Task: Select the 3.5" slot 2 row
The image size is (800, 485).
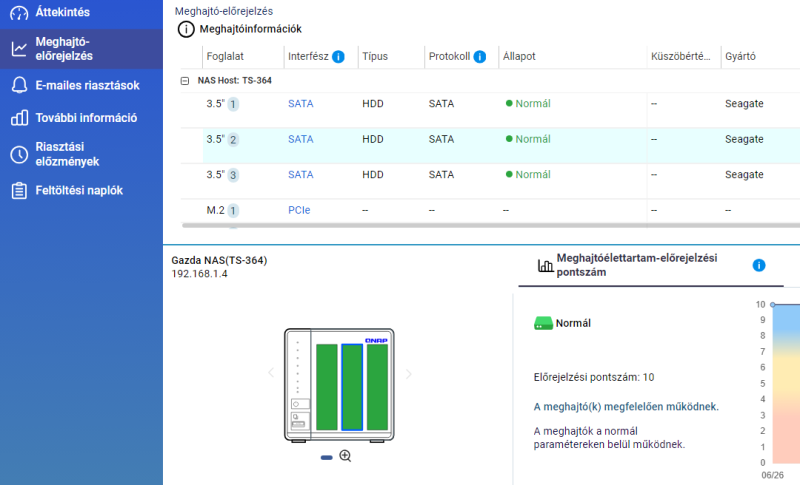Action: click(x=491, y=146)
